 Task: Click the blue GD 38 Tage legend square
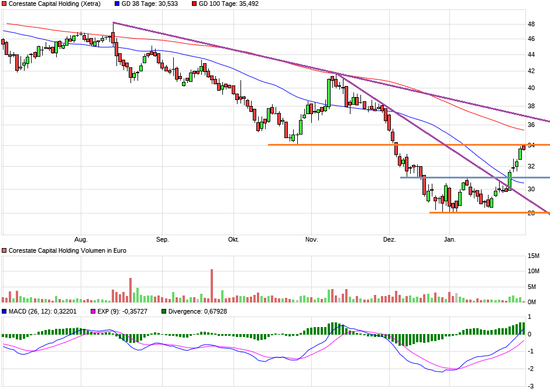pos(116,5)
